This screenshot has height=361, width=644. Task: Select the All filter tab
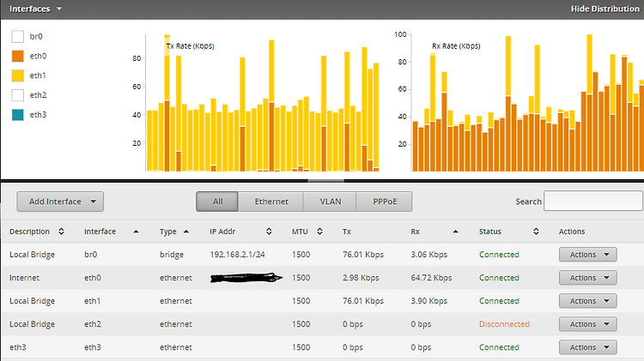tap(217, 202)
